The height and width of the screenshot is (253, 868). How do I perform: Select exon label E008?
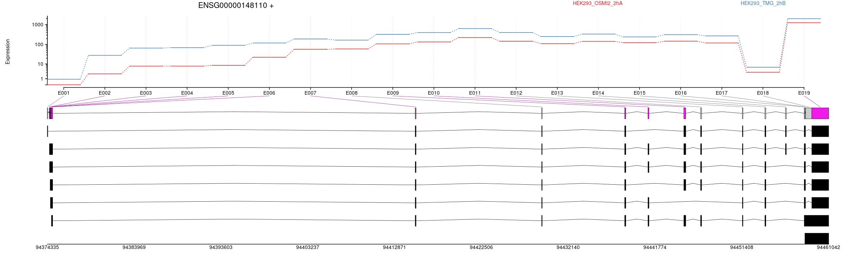coord(352,93)
